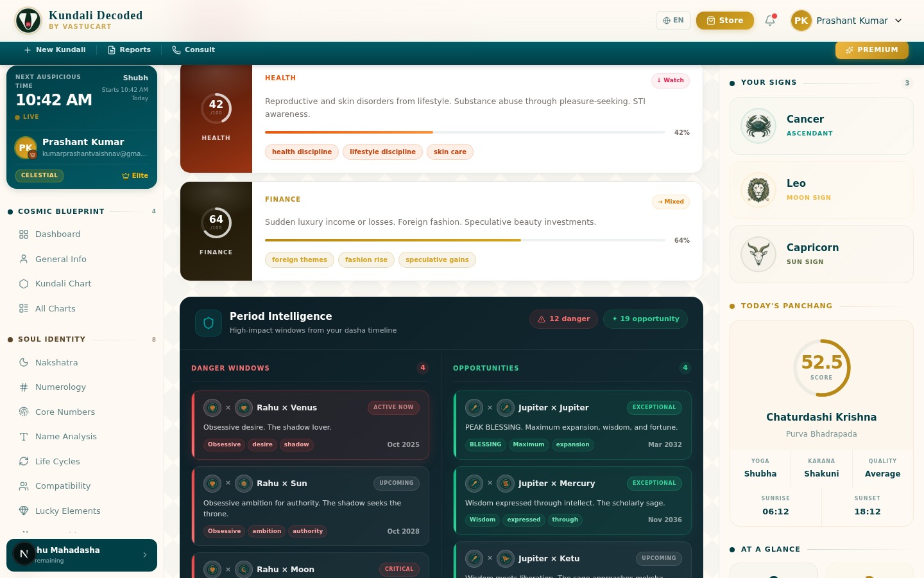
Task: Select Kundali Chart in the sidebar
Action: (63, 284)
